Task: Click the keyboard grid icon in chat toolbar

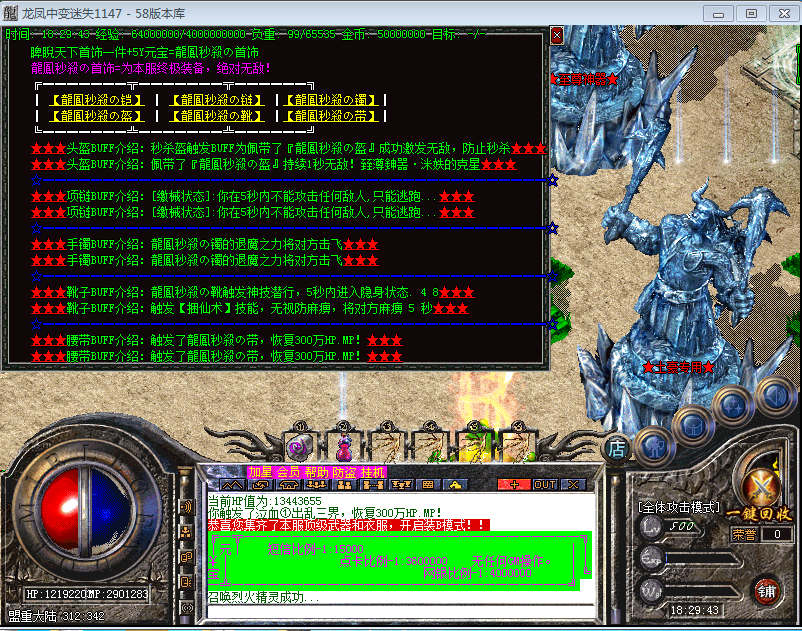Action: click(428, 485)
